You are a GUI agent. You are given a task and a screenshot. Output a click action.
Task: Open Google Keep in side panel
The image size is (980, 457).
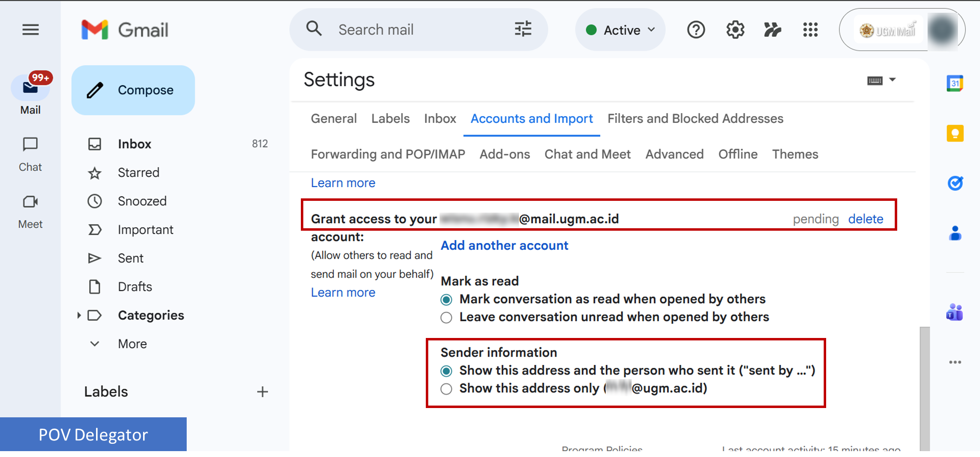pyautogui.click(x=955, y=133)
